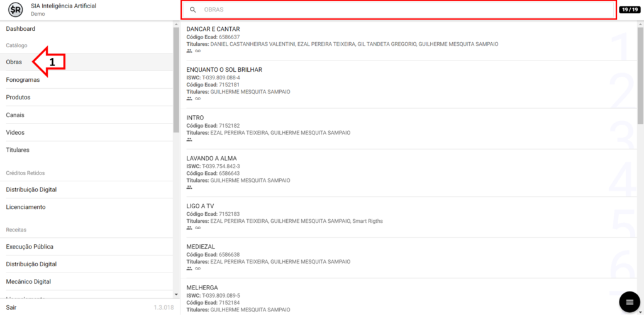
Task: Open Dashboard in the sidebar
Action: point(21,29)
